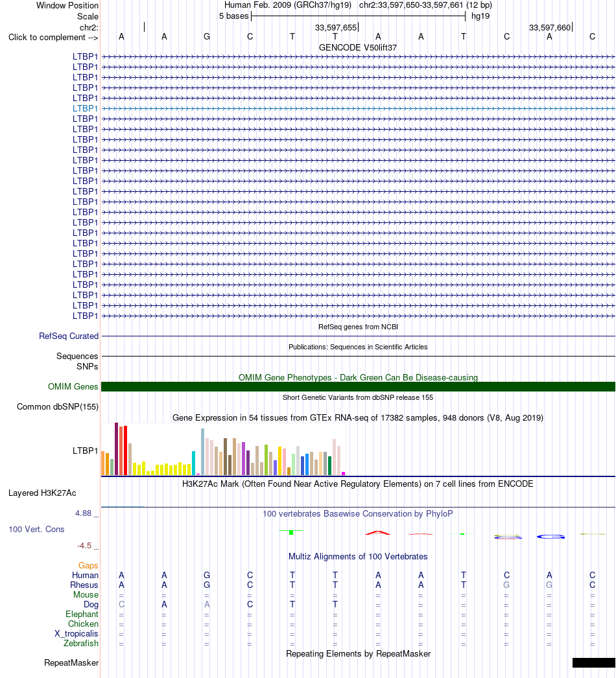Click the 4.88 PhyloP upper scale value

click(84, 513)
